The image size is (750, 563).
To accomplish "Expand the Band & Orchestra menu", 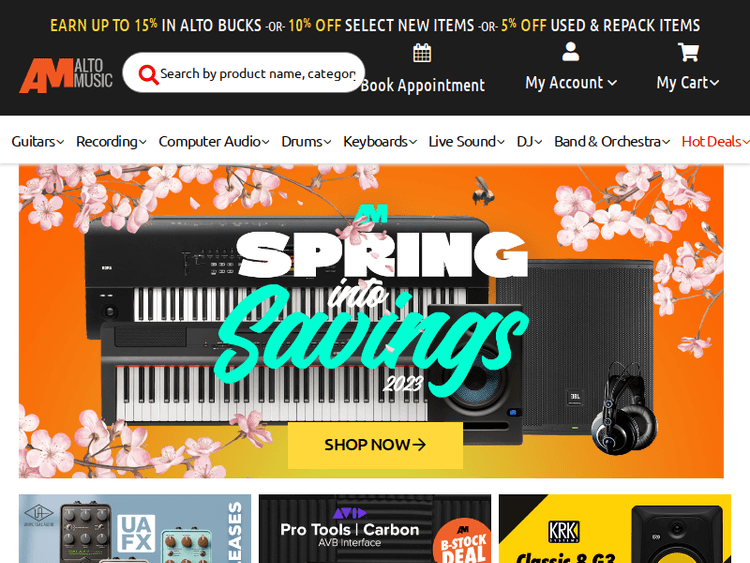I will pos(612,142).
